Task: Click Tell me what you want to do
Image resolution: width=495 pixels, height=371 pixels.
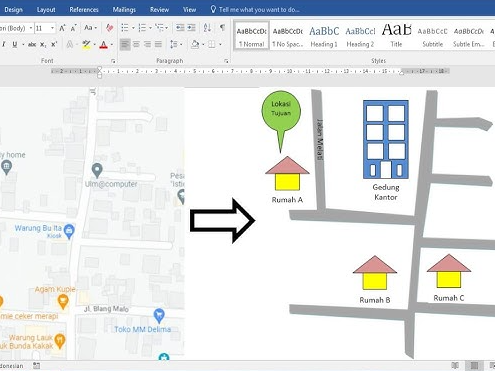Action: pos(255,10)
